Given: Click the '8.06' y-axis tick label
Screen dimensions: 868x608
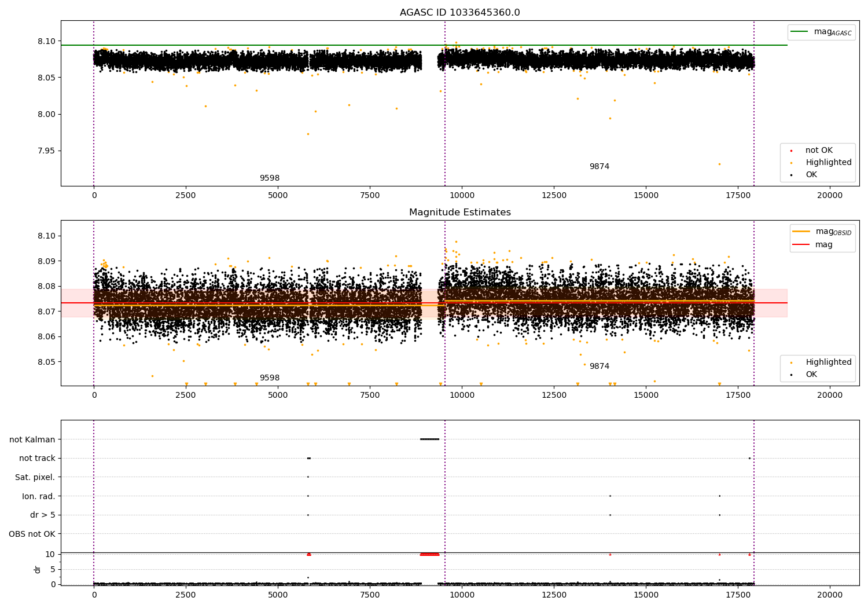Looking at the screenshot, I should [x=46, y=336].
